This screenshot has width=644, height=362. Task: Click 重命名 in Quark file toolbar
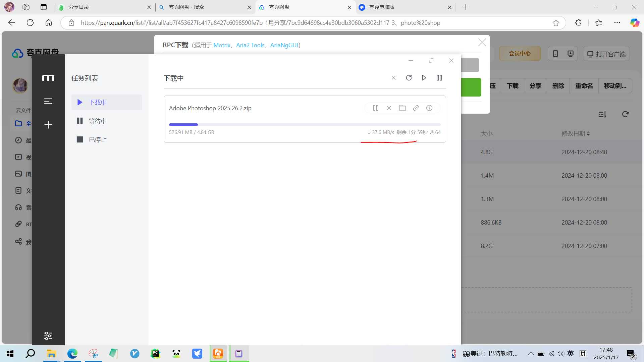pyautogui.click(x=584, y=86)
